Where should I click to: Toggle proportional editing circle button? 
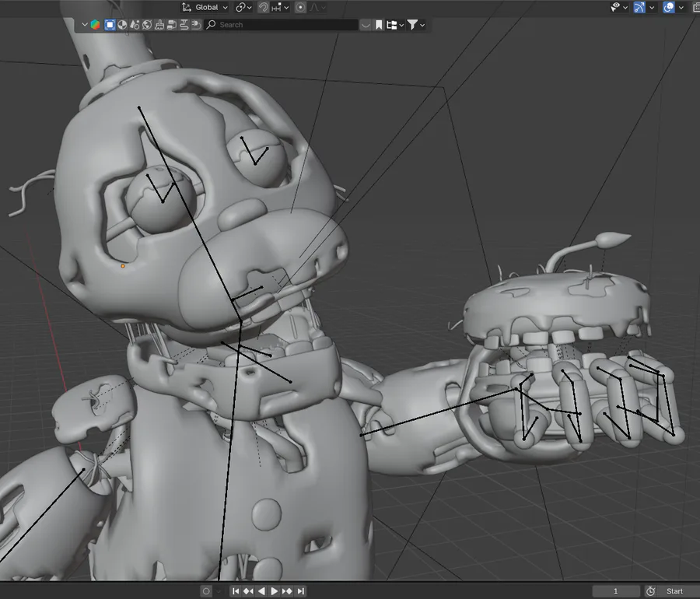point(300,7)
